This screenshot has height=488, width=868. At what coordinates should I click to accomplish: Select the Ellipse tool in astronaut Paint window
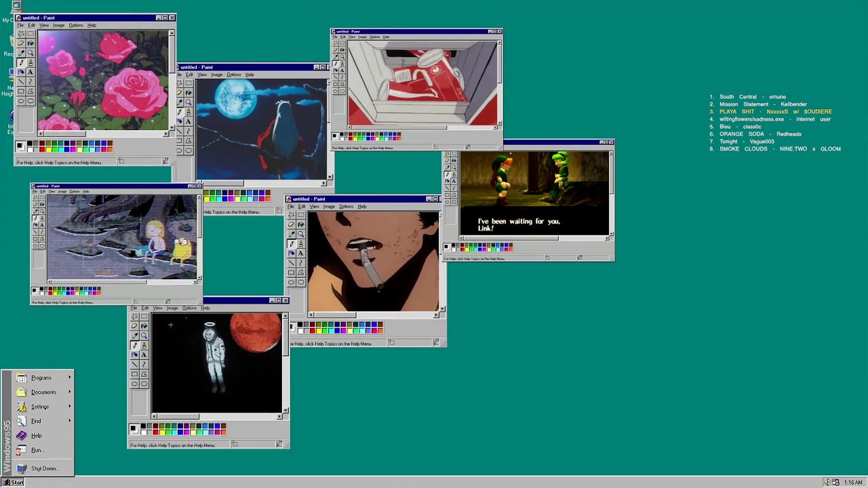[x=135, y=384]
